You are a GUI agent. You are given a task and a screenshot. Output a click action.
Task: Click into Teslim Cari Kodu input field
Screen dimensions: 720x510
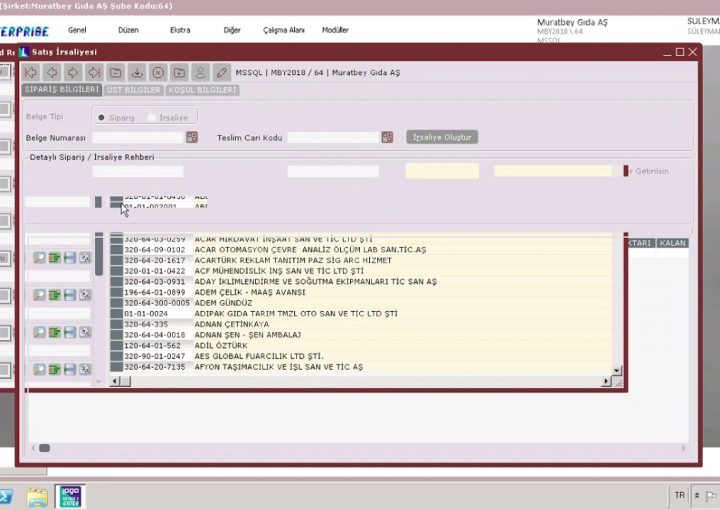333,137
